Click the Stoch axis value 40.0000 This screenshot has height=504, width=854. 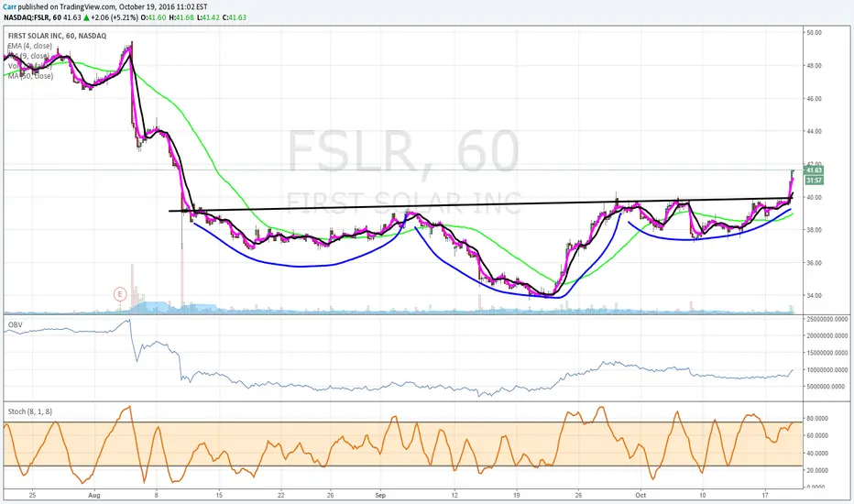[x=817, y=453]
